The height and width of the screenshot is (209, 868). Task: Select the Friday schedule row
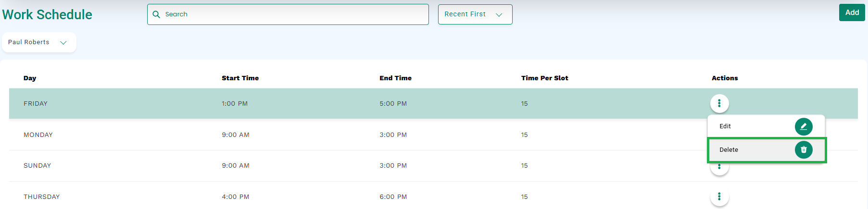433,103
